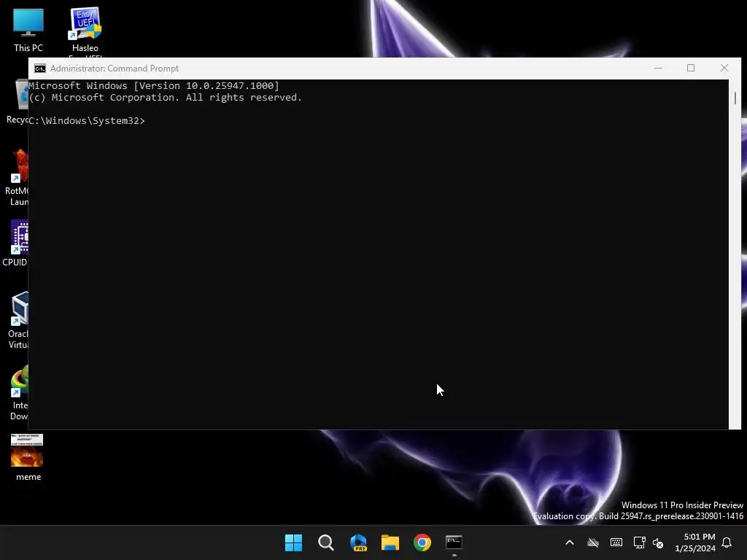The height and width of the screenshot is (560, 747).
Task: Click the muted volume tray icon
Action: 658,542
